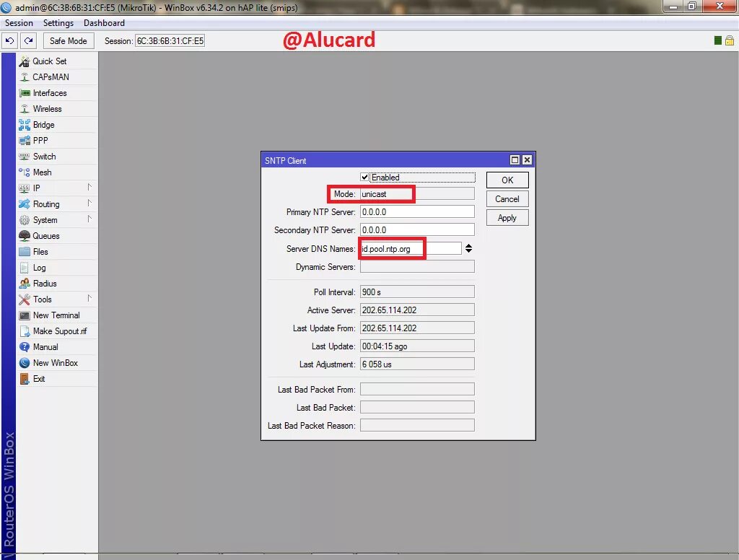Click the Tools icon in sidebar

click(x=24, y=299)
